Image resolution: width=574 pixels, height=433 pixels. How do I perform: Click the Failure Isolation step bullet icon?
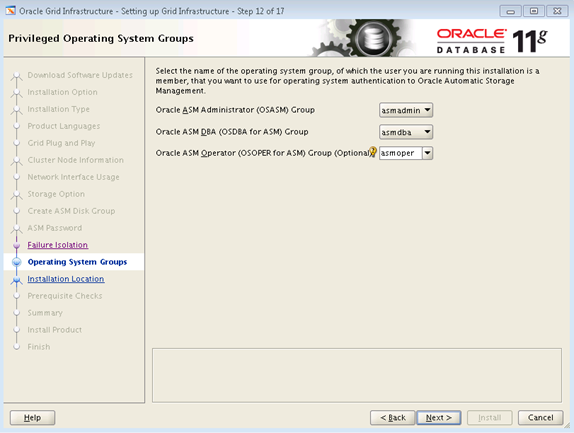coord(16,245)
